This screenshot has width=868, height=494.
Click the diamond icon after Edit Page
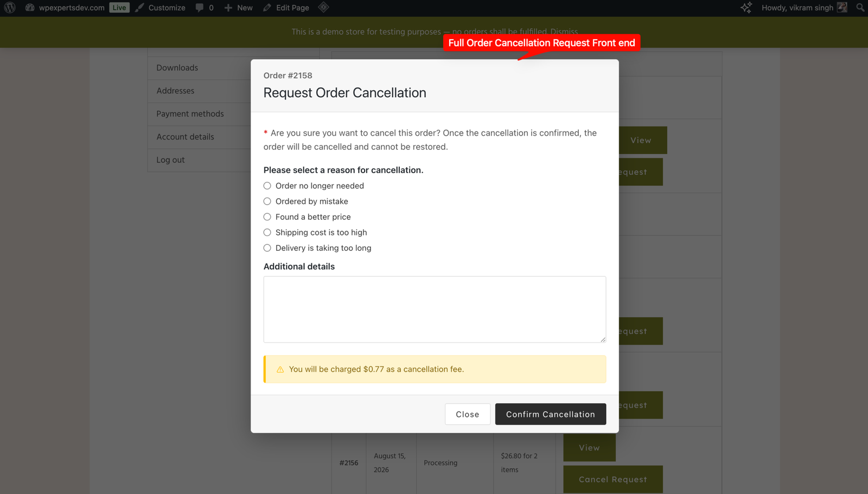(x=323, y=7)
